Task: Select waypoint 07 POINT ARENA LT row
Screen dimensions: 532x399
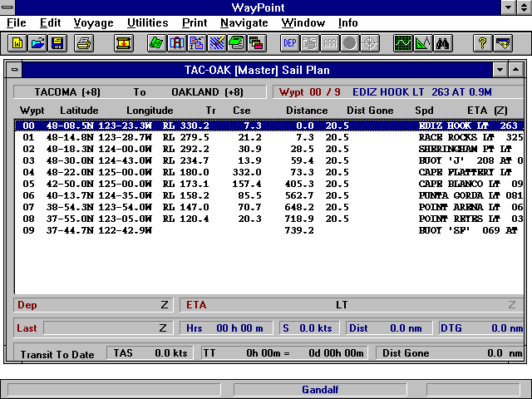Action: point(269,207)
